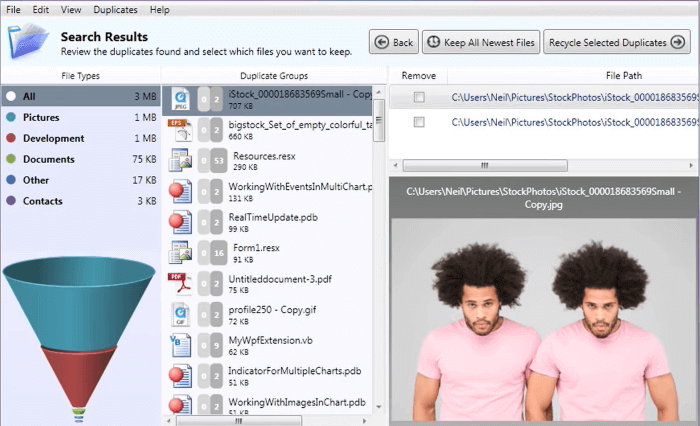The image size is (700, 426).
Task: Click Recycle Selected Duplicates button
Action: click(x=617, y=42)
